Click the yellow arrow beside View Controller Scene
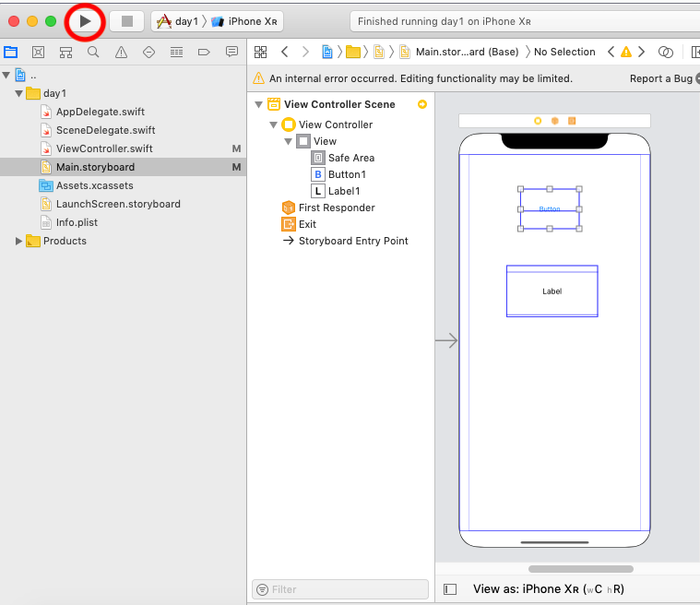The height and width of the screenshot is (605, 700). point(422,104)
